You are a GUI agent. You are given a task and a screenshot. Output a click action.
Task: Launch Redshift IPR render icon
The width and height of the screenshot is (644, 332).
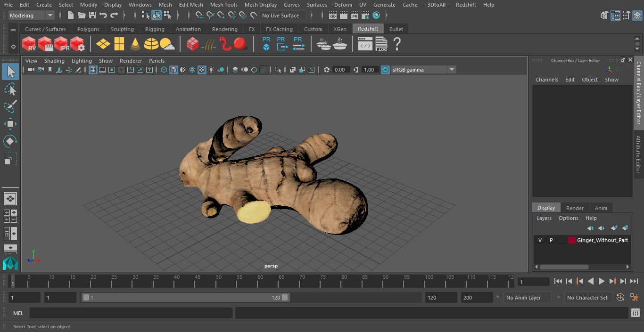click(61, 44)
